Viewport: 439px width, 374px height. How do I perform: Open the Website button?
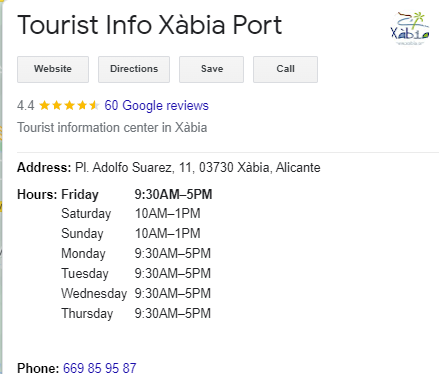point(53,69)
